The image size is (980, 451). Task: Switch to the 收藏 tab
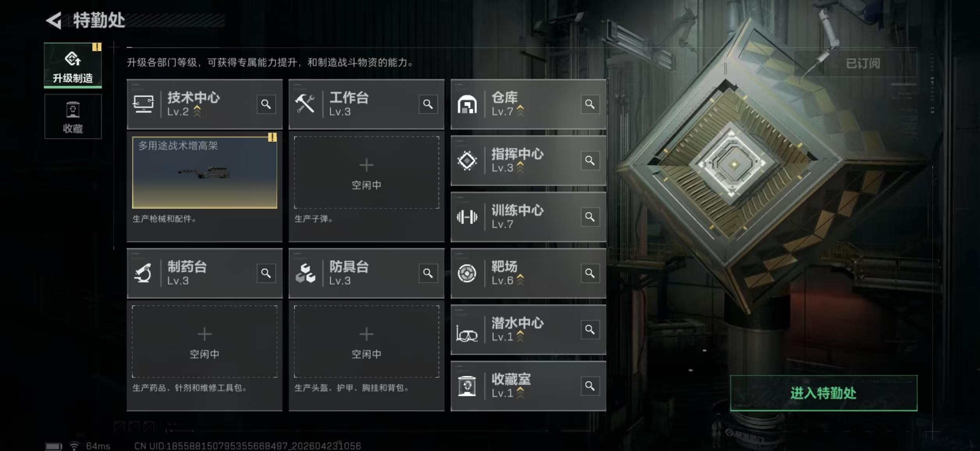click(73, 116)
